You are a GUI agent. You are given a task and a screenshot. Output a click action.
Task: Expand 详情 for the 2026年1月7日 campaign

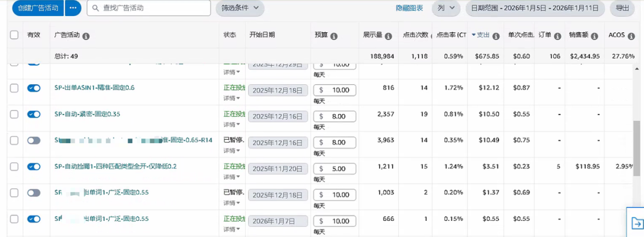click(231, 229)
